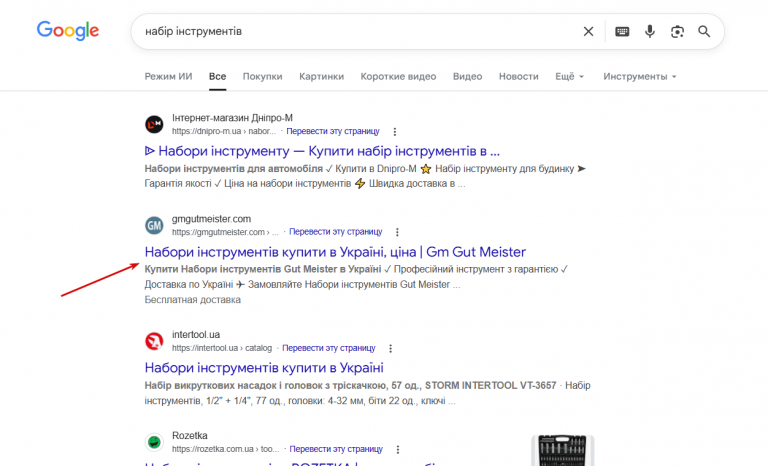This screenshot has height=466, width=768.
Task: Translate the intertool.ua result page
Action: (328, 348)
